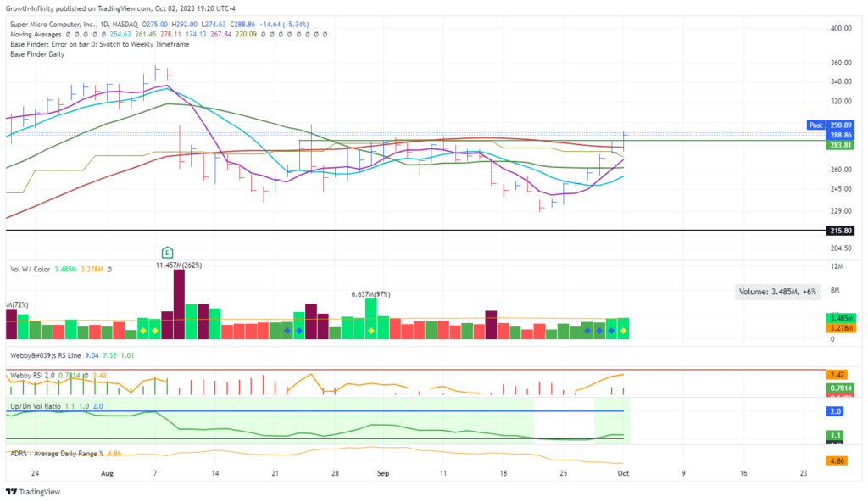The image size is (868, 502).
Task: Click the orange 3.278M volume axis label
Action: 839,328
